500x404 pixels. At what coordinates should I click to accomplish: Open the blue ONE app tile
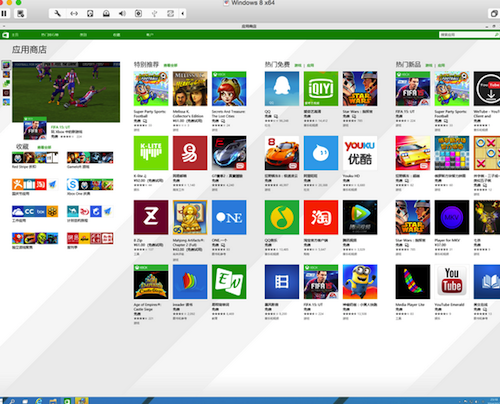pos(229,217)
